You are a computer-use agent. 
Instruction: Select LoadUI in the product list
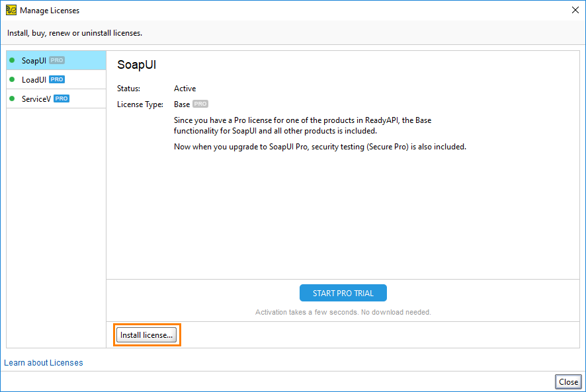tap(56, 79)
